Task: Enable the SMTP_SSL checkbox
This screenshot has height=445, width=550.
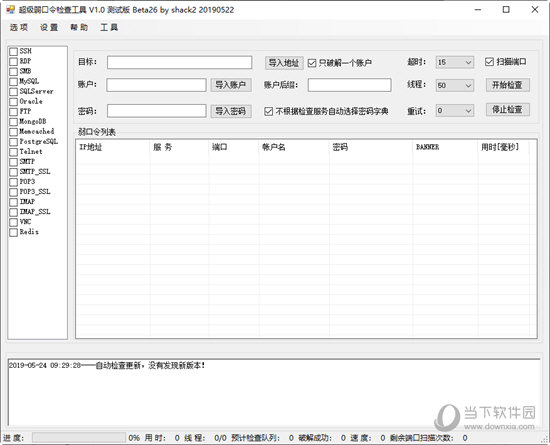Action: click(13, 172)
